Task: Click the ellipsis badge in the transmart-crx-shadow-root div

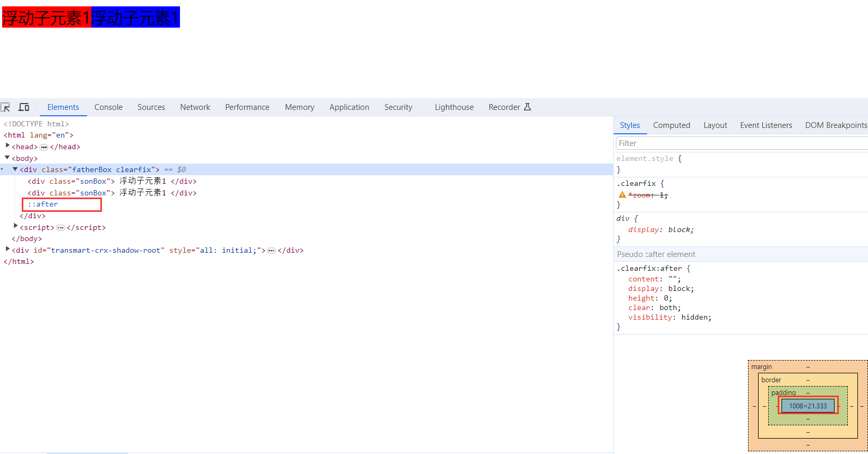Action: tap(271, 251)
